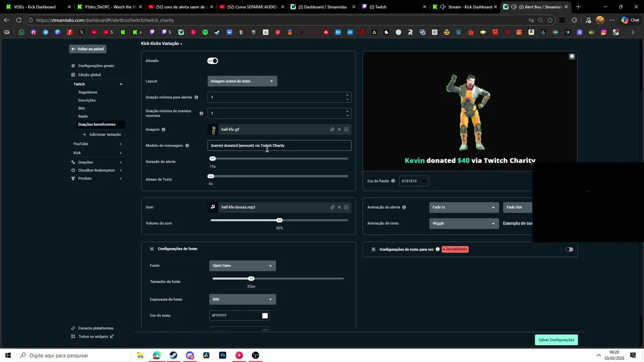
Task: Click the browser reload button
Action: (19, 20)
